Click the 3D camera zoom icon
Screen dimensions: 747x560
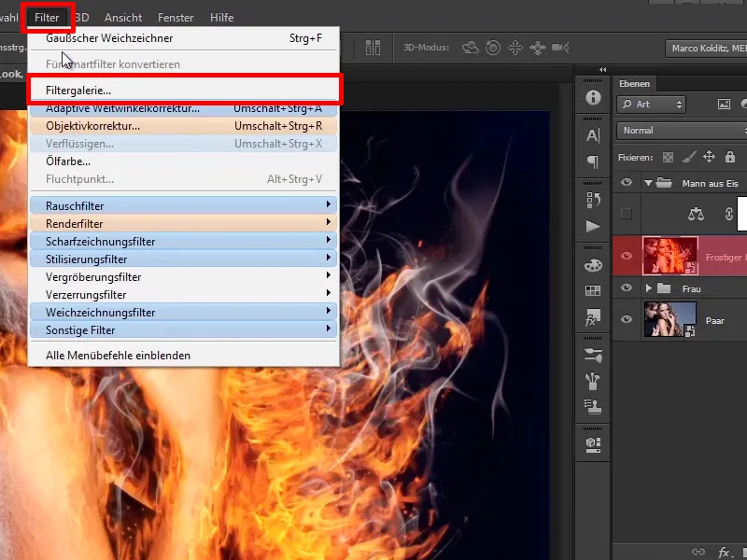[560, 48]
